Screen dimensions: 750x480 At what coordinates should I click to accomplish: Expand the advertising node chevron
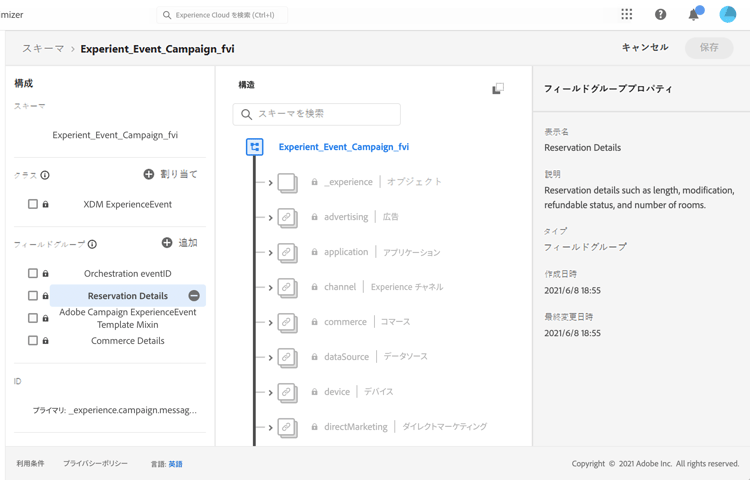coord(270,218)
